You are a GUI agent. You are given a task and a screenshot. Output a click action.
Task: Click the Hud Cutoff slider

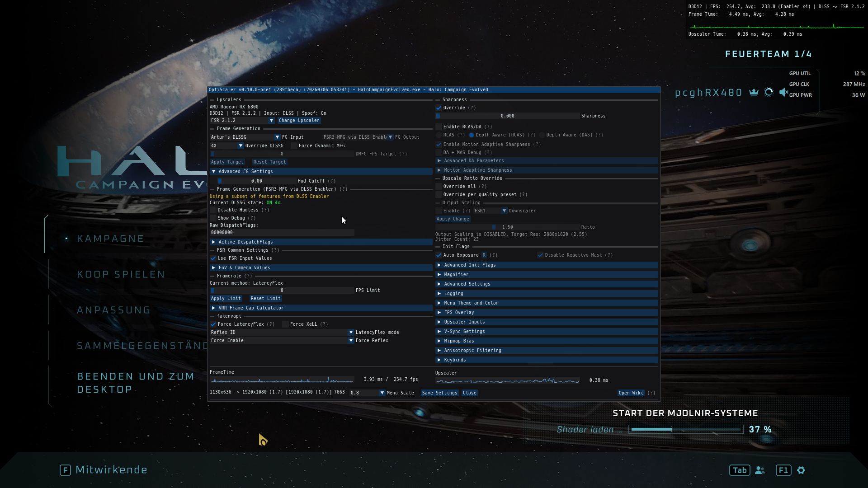[x=256, y=181]
